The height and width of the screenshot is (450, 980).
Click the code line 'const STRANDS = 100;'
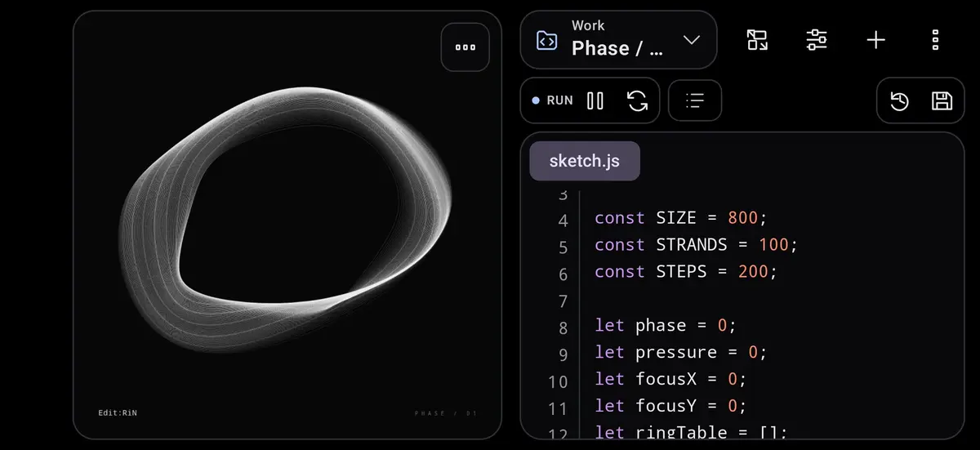(696, 245)
